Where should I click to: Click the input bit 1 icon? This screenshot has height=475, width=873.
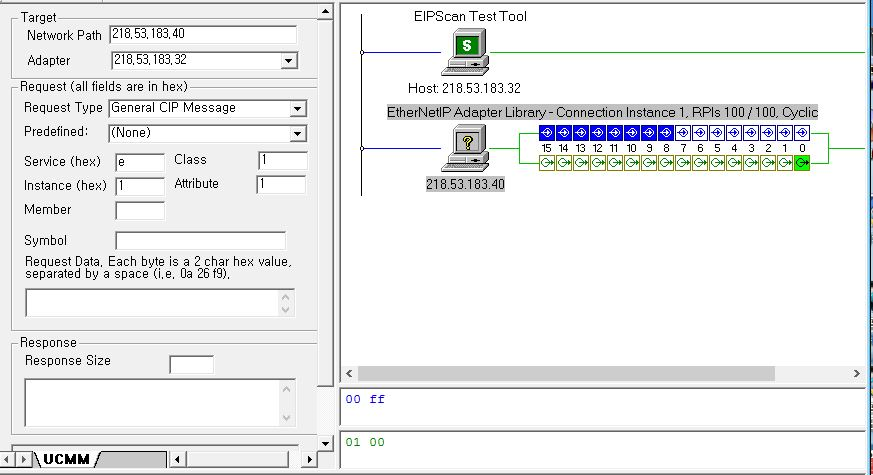(x=785, y=133)
